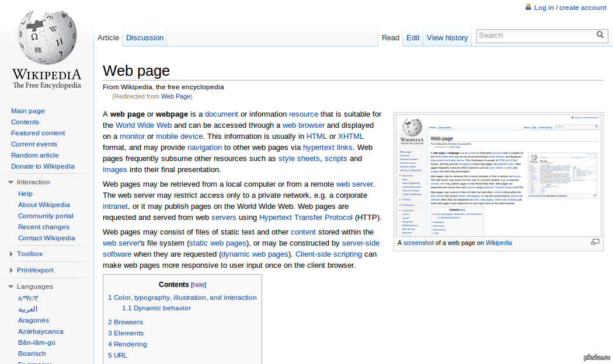
Task: Open Donate to Wikipedia
Action: point(43,166)
